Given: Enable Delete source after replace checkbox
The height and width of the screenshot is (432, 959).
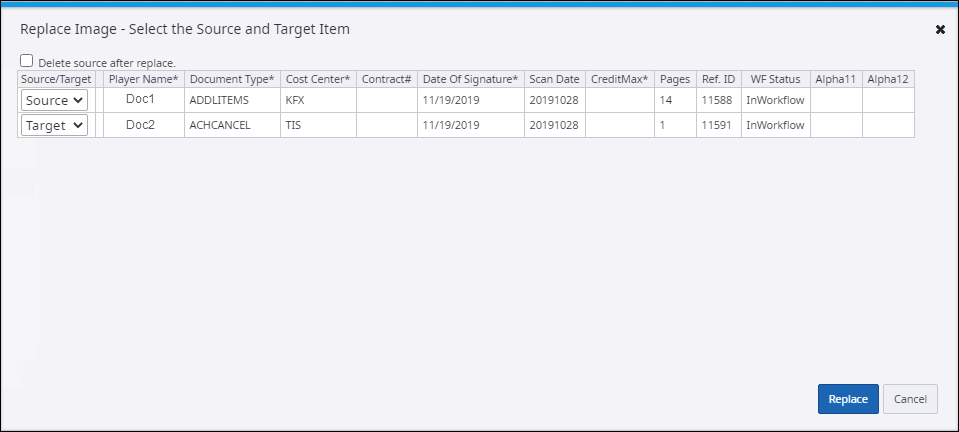Looking at the screenshot, I should coord(27,61).
